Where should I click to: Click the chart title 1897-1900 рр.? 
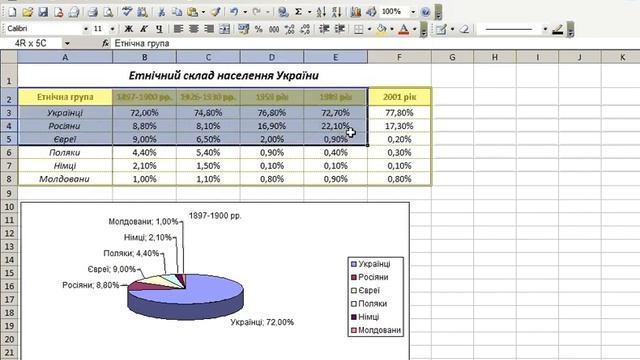(x=215, y=216)
